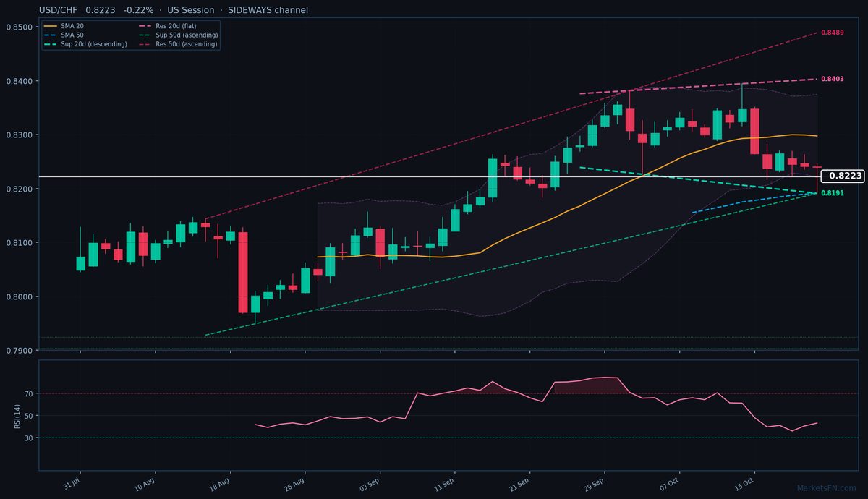Screen dimensions: 868x499
Task: Click the Res 50d (ascending) legend entry
Action: pyautogui.click(x=177, y=44)
